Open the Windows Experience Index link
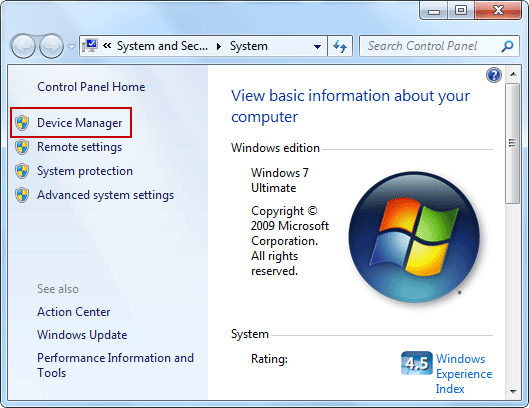The width and height of the screenshot is (529, 408). tap(464, 374)
